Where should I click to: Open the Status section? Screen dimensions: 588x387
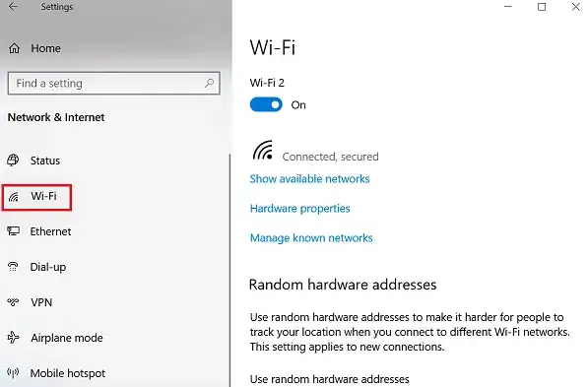(x=45, y=161)
